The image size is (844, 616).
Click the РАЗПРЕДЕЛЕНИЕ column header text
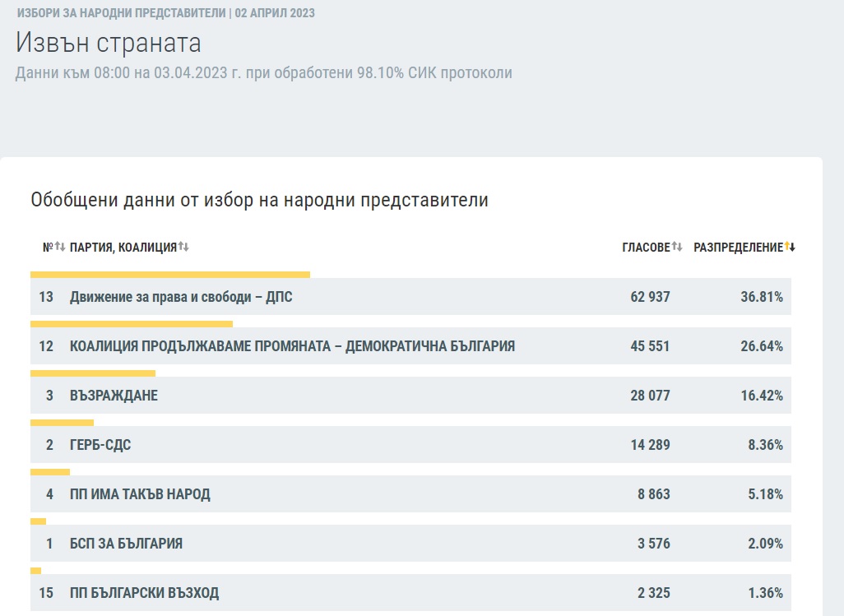738,247
